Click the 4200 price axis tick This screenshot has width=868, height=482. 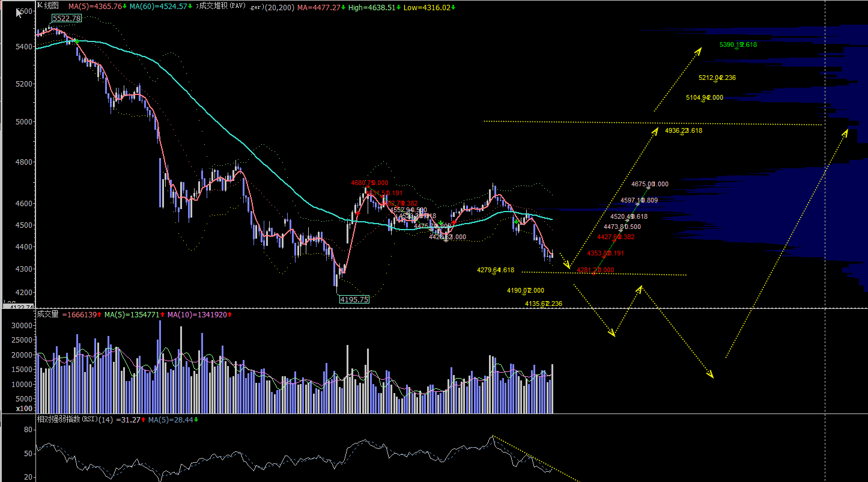click(24, 293)
